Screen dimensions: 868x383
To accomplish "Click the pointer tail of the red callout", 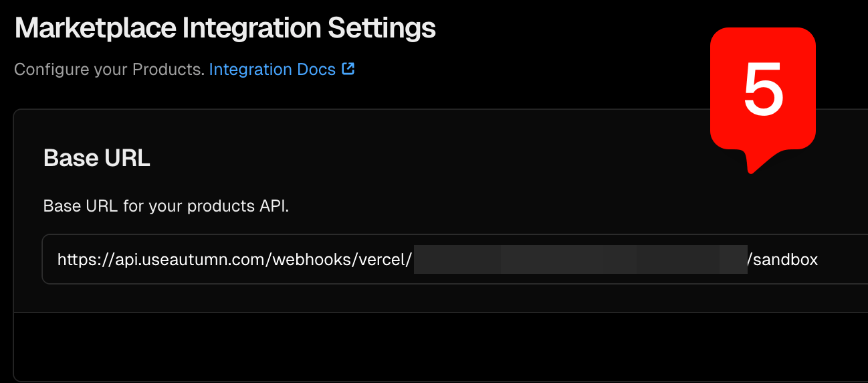I will point(758,161).
